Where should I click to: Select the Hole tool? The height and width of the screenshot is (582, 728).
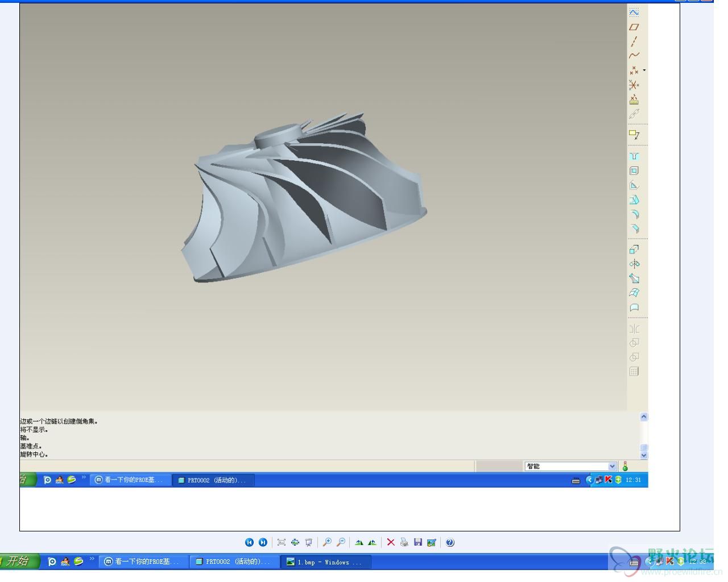click(x=634, y=156)
